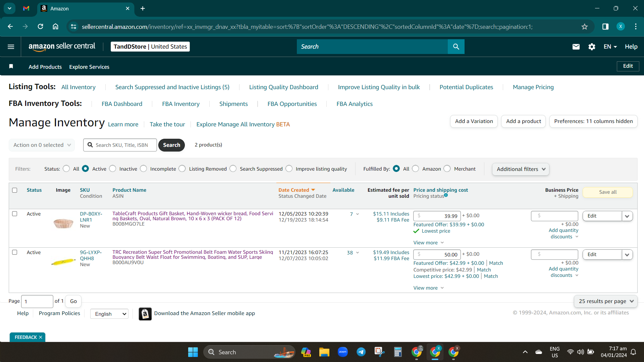This screenshot has height=362, width=644.
Task: Open the All Inventory listing tool
Action: [78, 87]
